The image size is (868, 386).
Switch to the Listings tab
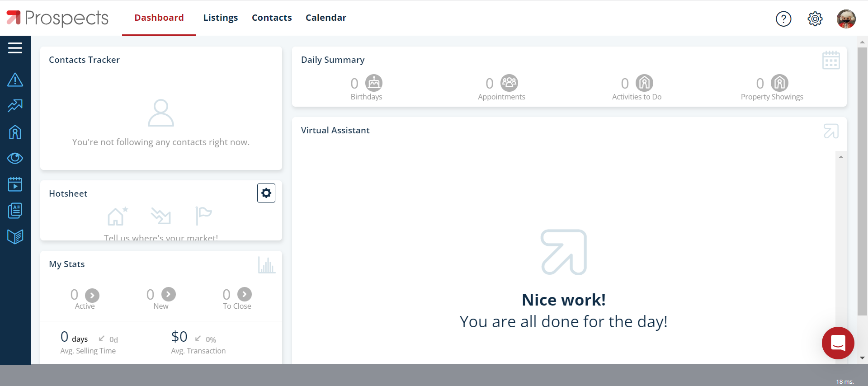(220, 18)
